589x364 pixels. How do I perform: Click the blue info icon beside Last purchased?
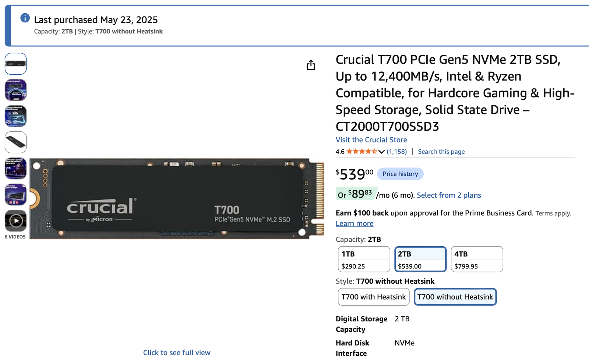pyautogui.click(x=25, y=18)
